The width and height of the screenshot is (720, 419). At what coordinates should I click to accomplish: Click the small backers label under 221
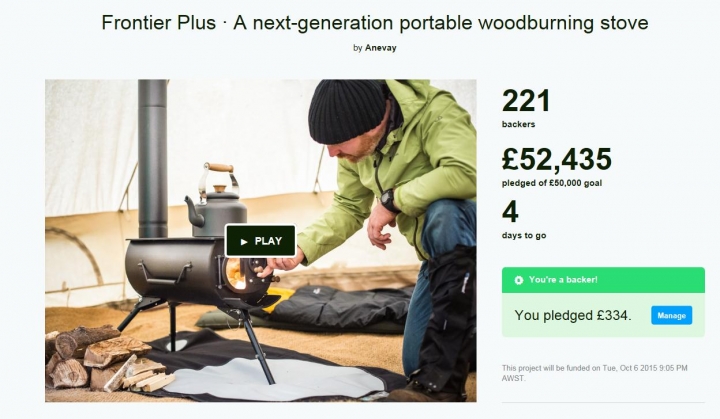point(518,124)
